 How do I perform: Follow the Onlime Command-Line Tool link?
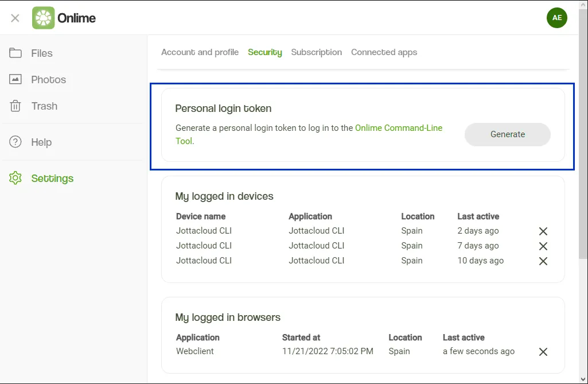click(309, 134)
